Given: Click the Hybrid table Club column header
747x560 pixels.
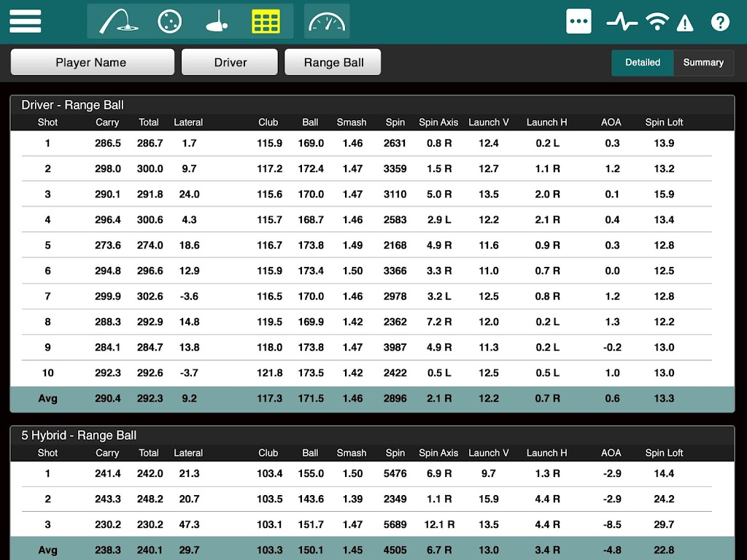Looking at the screenshot, I should tap(268, 453).
